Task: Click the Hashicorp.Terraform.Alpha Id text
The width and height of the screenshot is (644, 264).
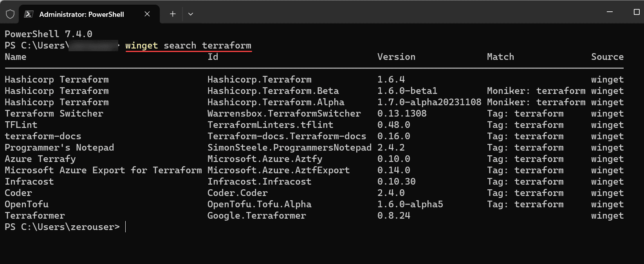Action: (276, 102)
